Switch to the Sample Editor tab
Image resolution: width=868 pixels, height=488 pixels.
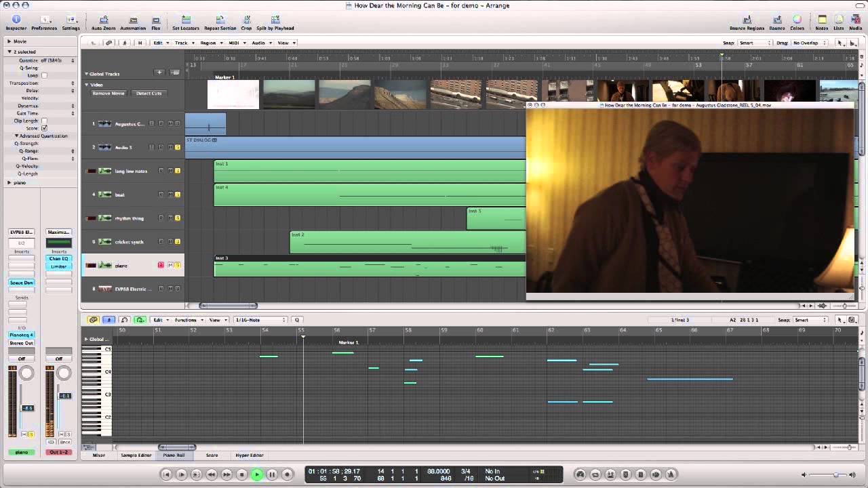[136, 455]
